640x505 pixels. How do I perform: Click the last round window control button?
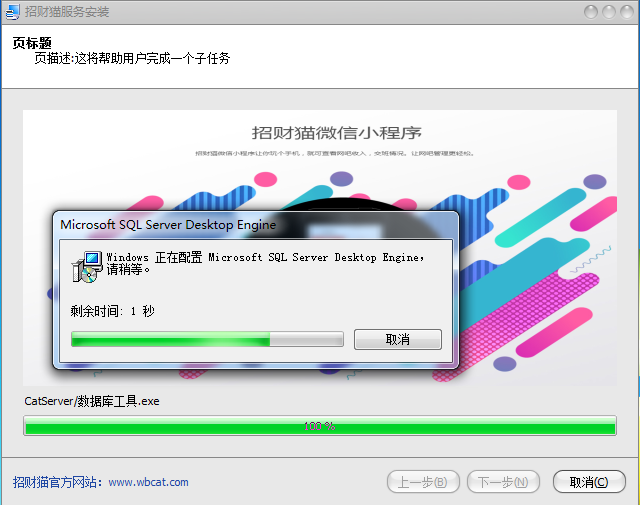627,12
